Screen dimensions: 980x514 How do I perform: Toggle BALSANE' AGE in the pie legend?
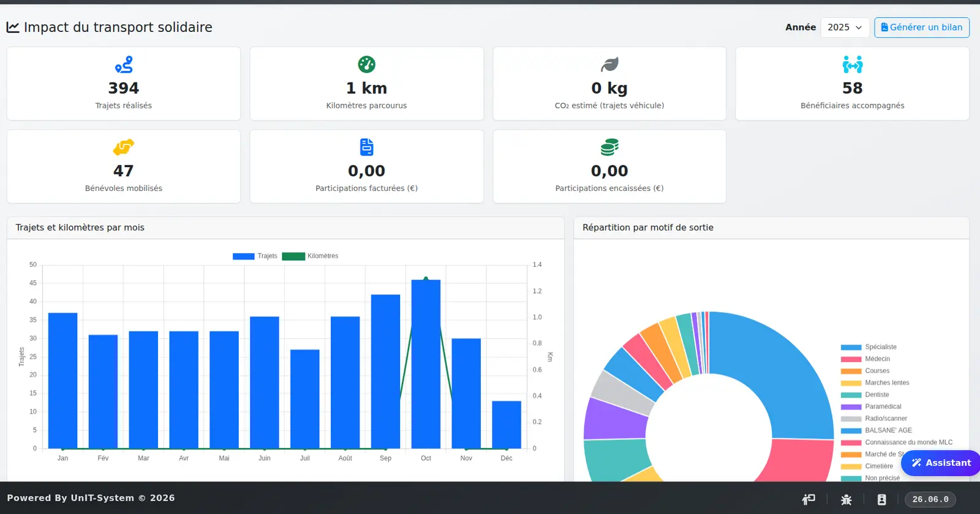[x=876, y=431]
